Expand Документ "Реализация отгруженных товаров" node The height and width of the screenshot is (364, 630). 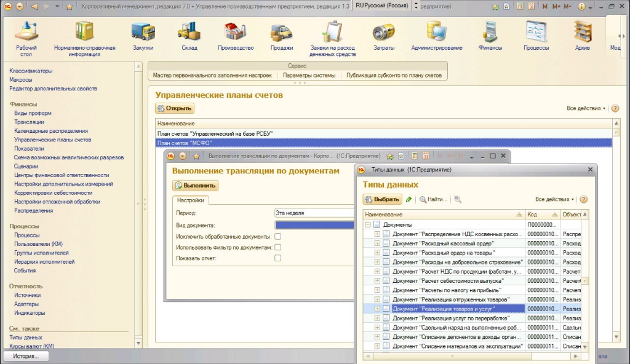[x=377, y=299]
